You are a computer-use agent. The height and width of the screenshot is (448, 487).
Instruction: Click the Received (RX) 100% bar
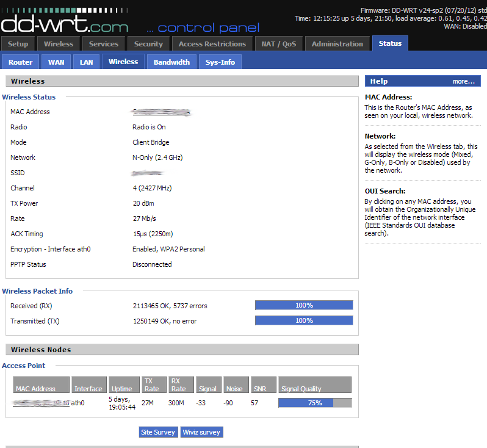304,305
